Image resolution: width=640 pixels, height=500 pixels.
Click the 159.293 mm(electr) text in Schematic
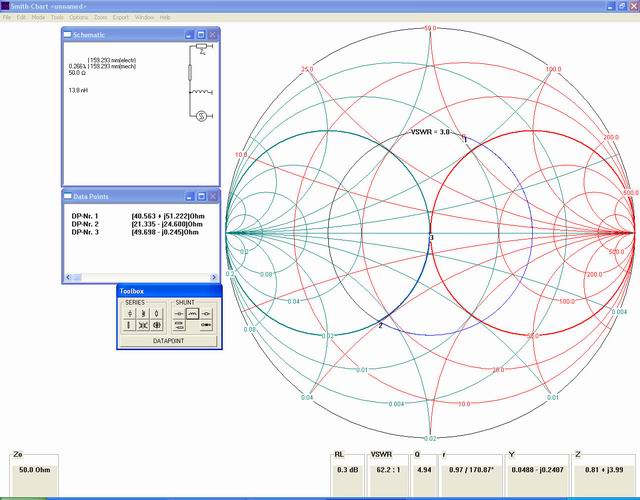pyautogui.click(x=112, y=60)
